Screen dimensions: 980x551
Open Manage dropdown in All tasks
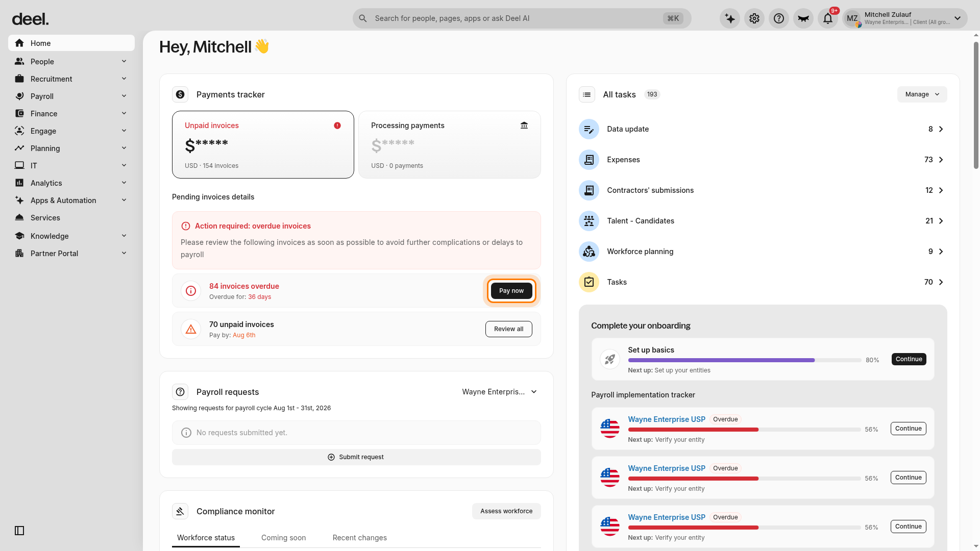(x=922, y=94)
